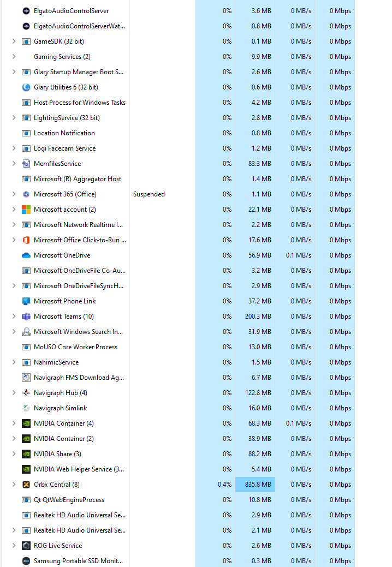This screenshot has width=392, height=567.
Task: Click the Microsoft Teams icon
Action: coord(26,317)
